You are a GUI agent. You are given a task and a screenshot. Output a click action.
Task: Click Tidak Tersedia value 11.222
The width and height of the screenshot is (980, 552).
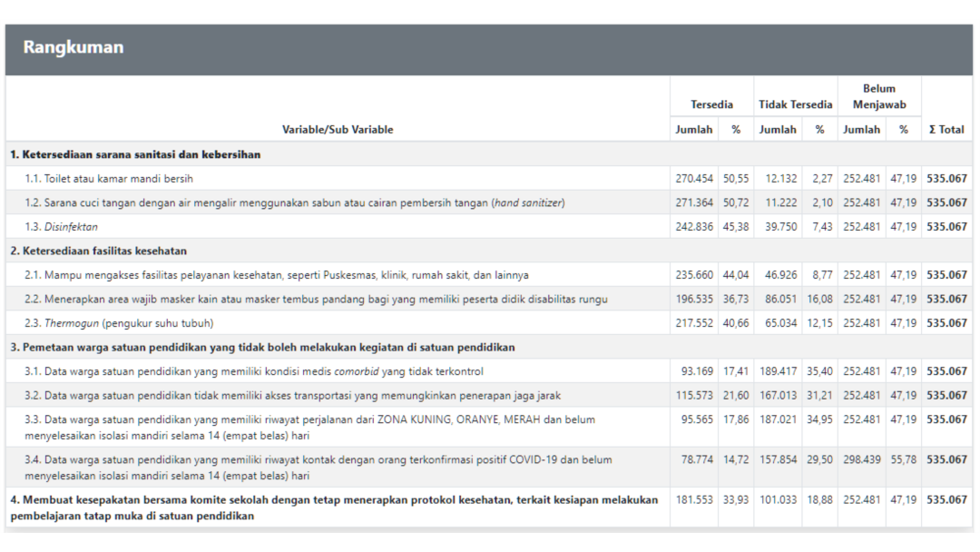point(780,202)
